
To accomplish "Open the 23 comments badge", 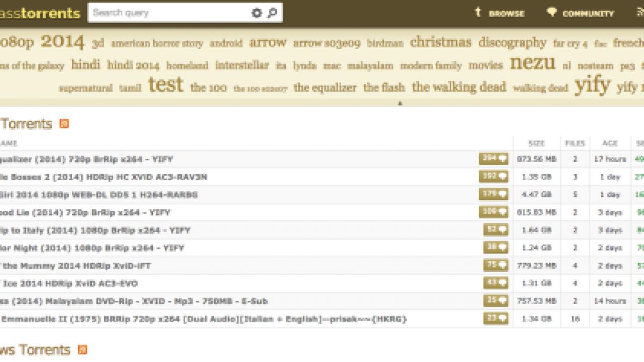I will (495, 319).
